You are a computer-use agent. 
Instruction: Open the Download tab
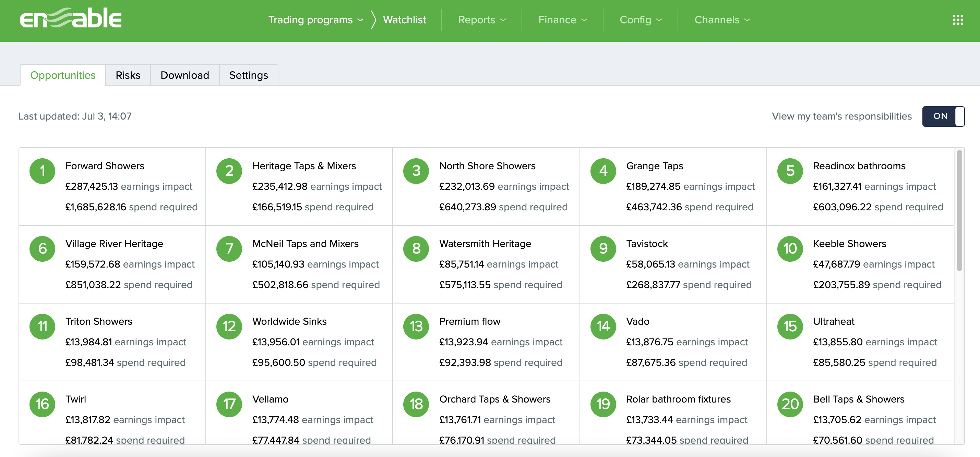(x=185, y=75)
